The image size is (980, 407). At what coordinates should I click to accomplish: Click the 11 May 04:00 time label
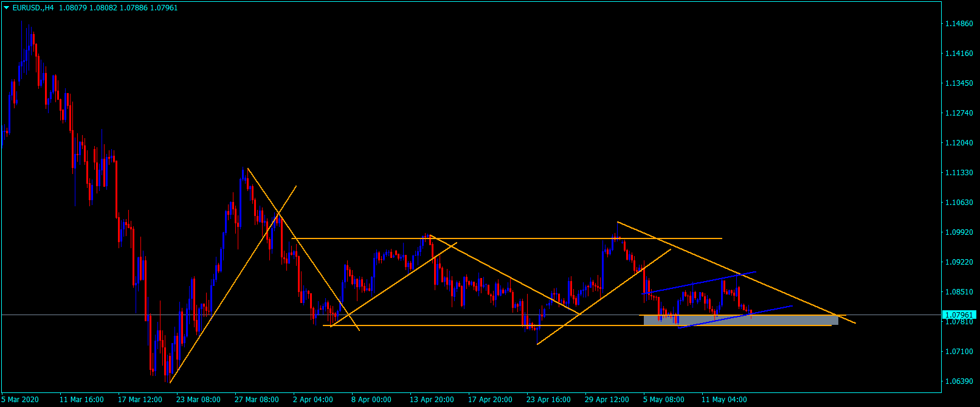pos(724,400)
